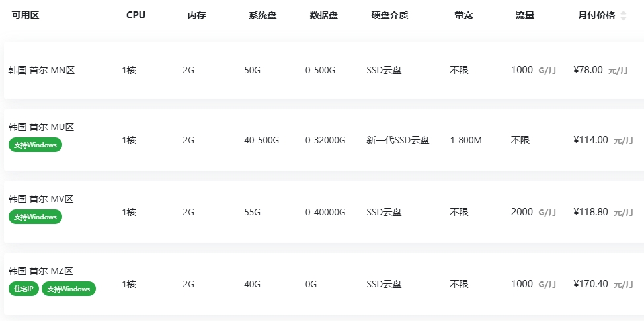This screenshot has height=321, width=644.
Task: Click the ¥114.00 monthly price
Action: (x=590, y=140)
